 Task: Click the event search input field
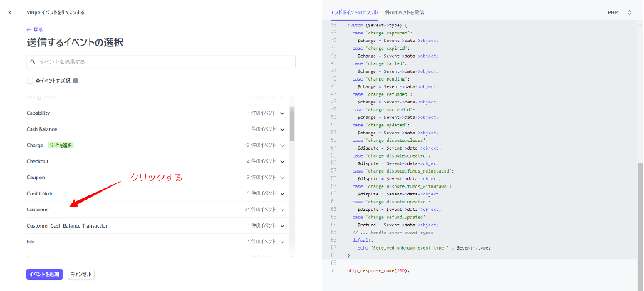[160, 62]
